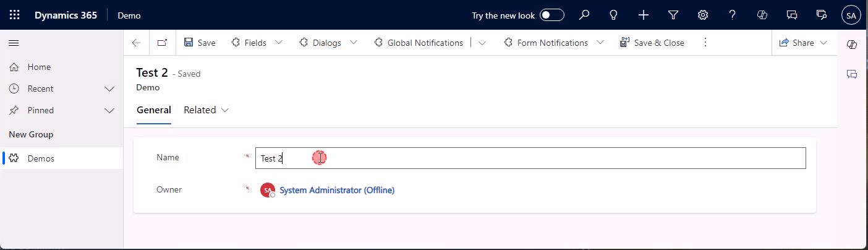The height and width of the screenshot is (250, 868).
Task: Click the Dynamics 365 title
Action: click(66, 15)
